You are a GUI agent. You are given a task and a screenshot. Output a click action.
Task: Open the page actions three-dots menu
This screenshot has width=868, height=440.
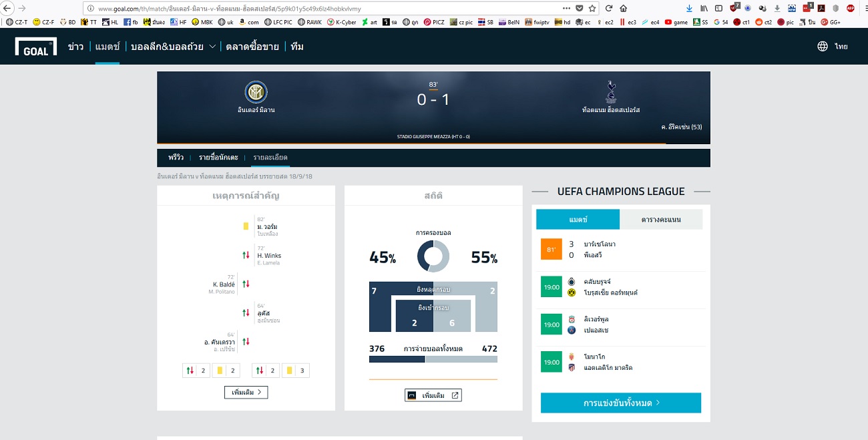(566, 8)
